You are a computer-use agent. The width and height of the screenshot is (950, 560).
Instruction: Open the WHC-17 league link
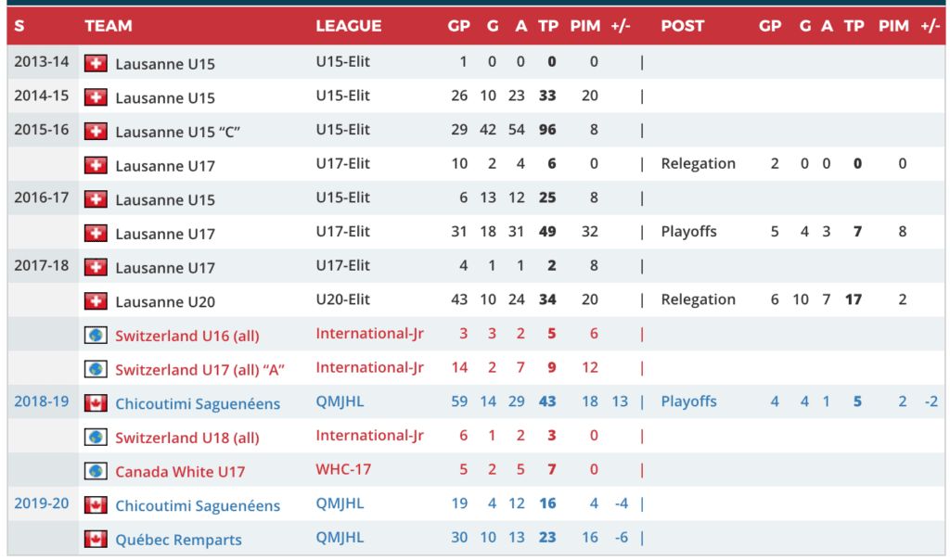coord(343,469)
